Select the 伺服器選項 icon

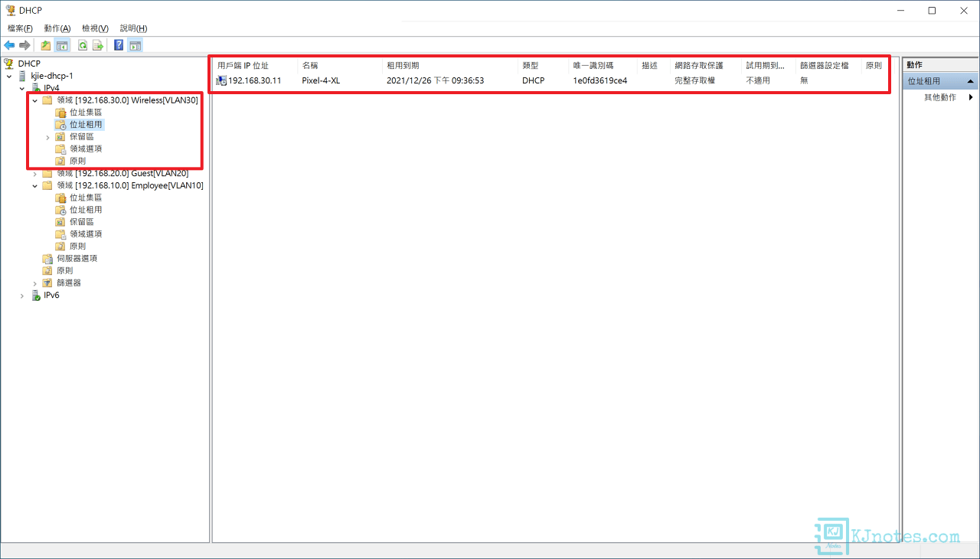(x=47, y=259)
